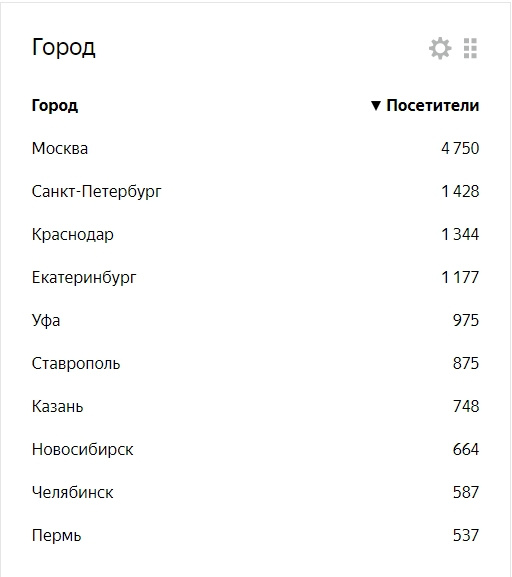Click the Город widget title

[x=63, y=48]
